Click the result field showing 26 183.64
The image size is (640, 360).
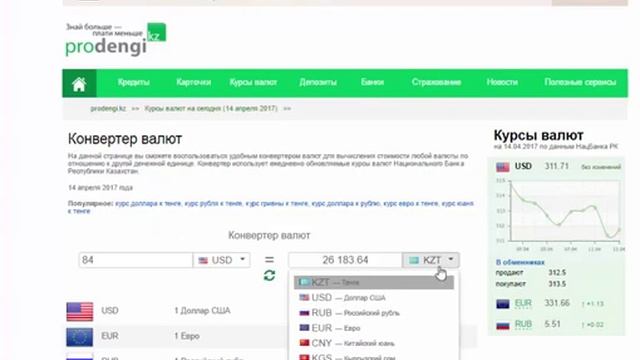pos(345,260)
